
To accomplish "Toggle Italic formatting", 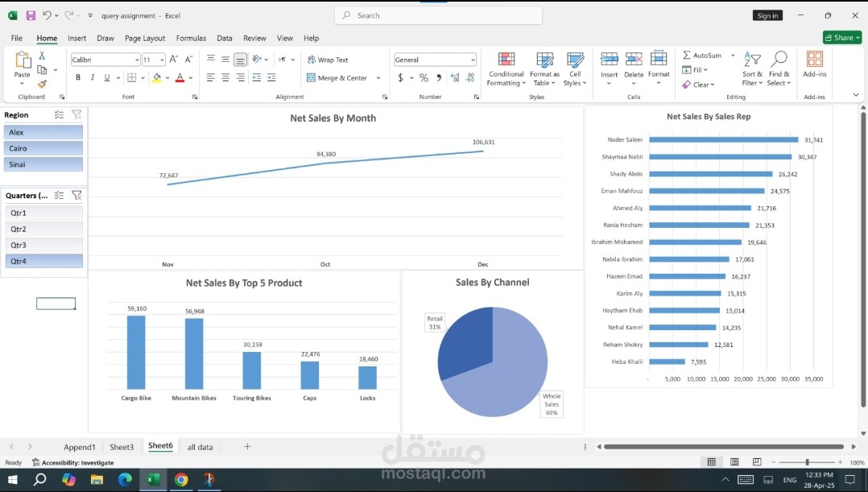I will pyautogui.click(x=93, y=78).
